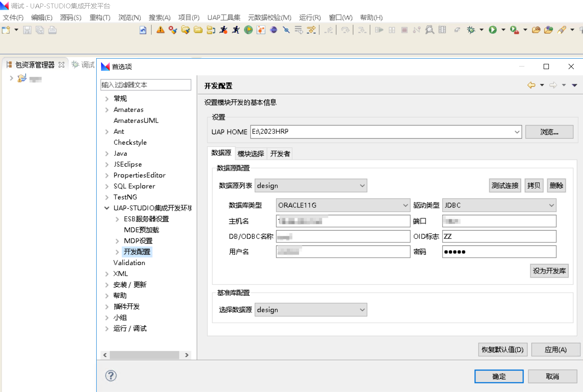Image resolution: width=583 pixels, height=392 pixels.
Task: Open the Debug icon dropdown arrow
Action: pyautogui.click(x=481, y=30)
